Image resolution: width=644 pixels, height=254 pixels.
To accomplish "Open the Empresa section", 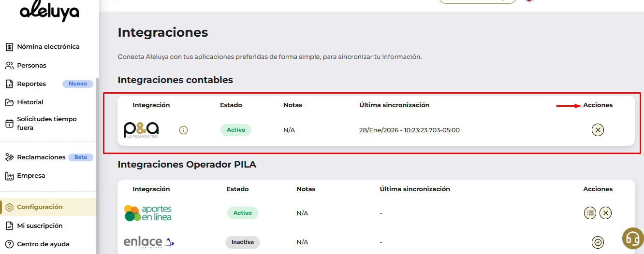I will pos(31,176).
